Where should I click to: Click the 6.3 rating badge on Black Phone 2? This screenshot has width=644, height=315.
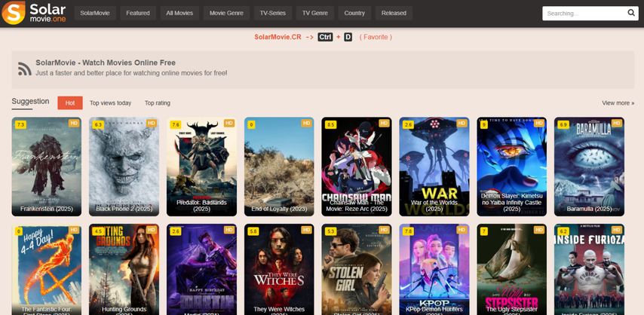tap(98, 124)
